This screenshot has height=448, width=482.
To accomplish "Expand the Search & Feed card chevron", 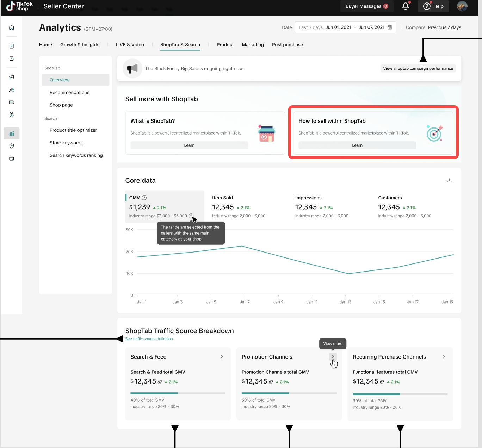I will 222,357.
